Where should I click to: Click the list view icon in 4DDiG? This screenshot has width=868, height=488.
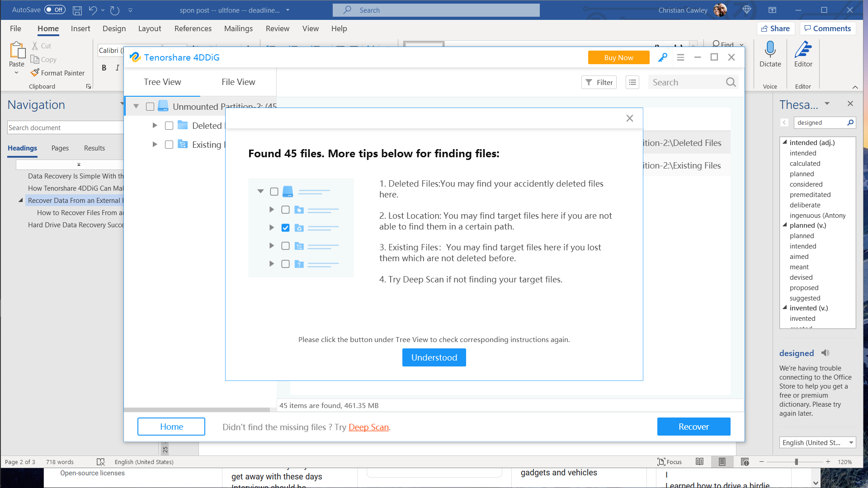[x=631, y=82]
